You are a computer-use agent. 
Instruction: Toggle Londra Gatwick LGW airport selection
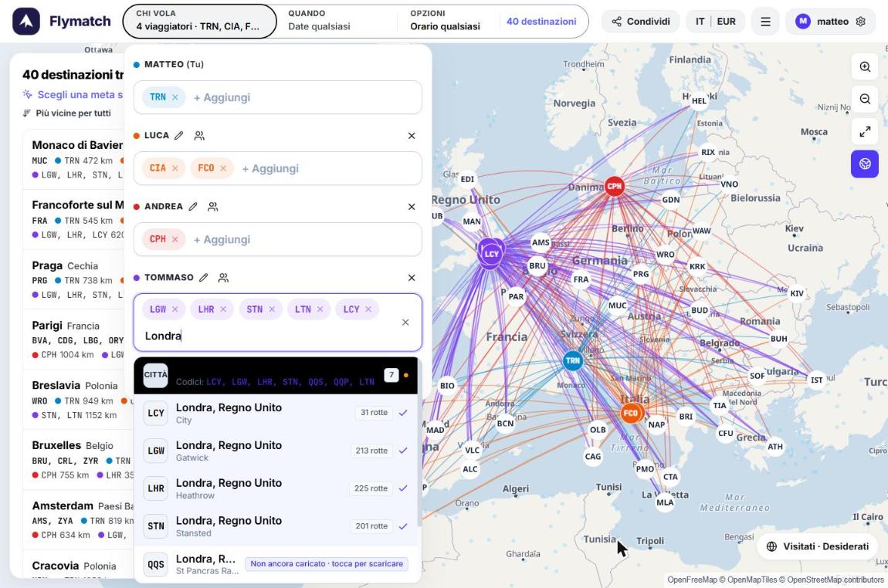[276, 451]
